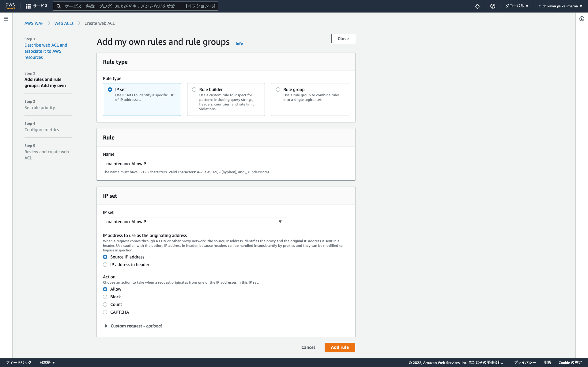
Task: Open the info panel icon at right
Action: pos(582,19)
